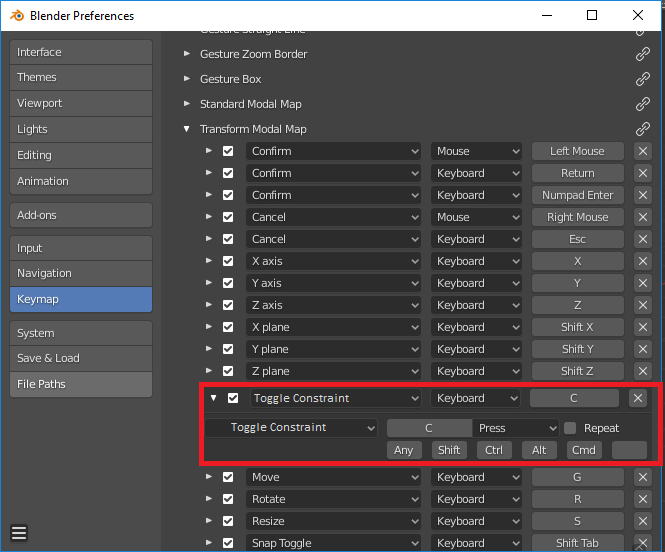
Task: Toggle the Shift modifier button
Action: coord(449,450)
